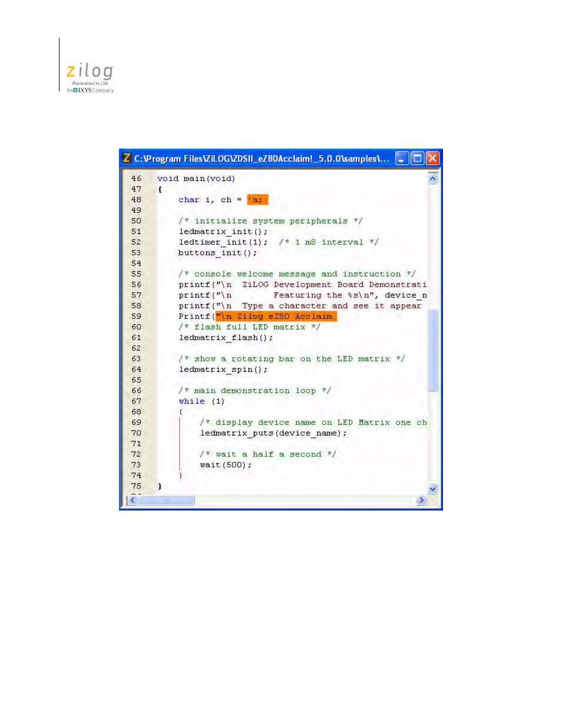Click the show a rotating bar comment
This screenshot has height=728, width=562.
click(292, 359)
